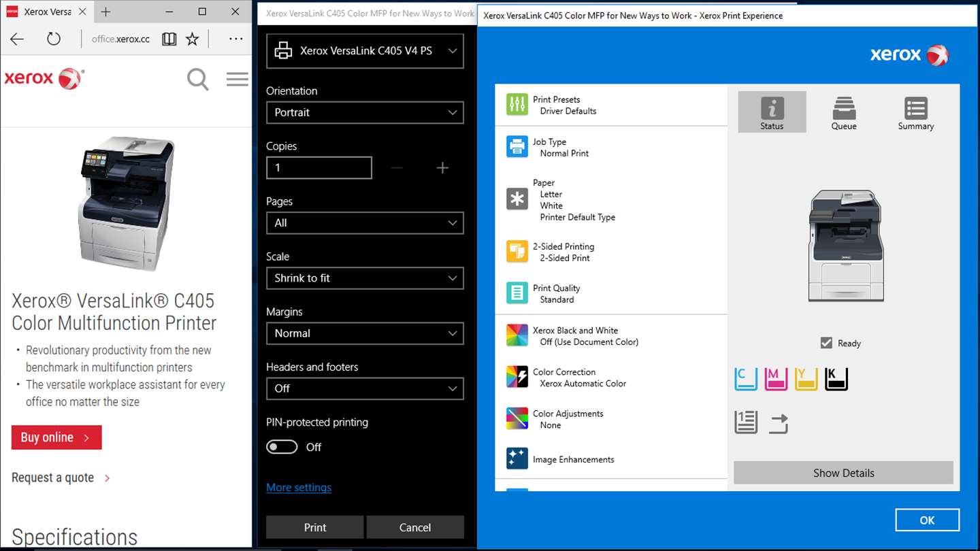Open the Scale dropdown
Image resolution: width=980 pixels, height=551 pixels.
pyautogui.click(x=365, y=278)
